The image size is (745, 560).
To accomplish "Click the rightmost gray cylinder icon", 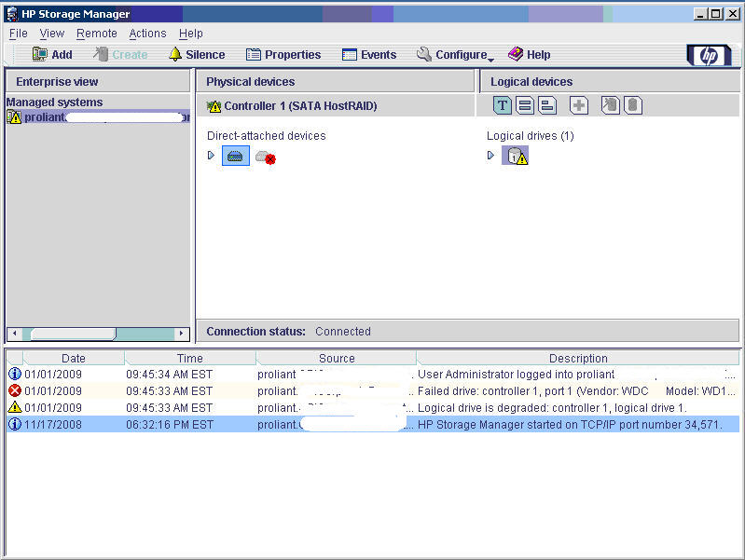I will pos(633,105).
